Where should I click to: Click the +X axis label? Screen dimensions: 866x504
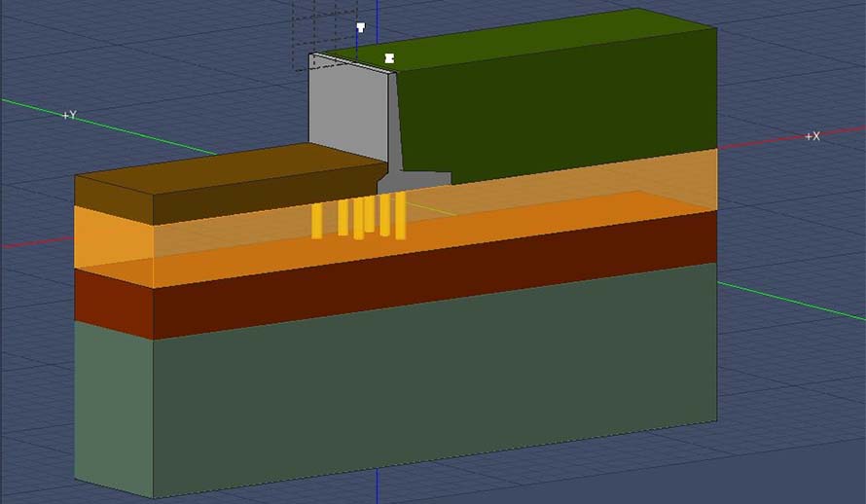click(x=812, y=136)
